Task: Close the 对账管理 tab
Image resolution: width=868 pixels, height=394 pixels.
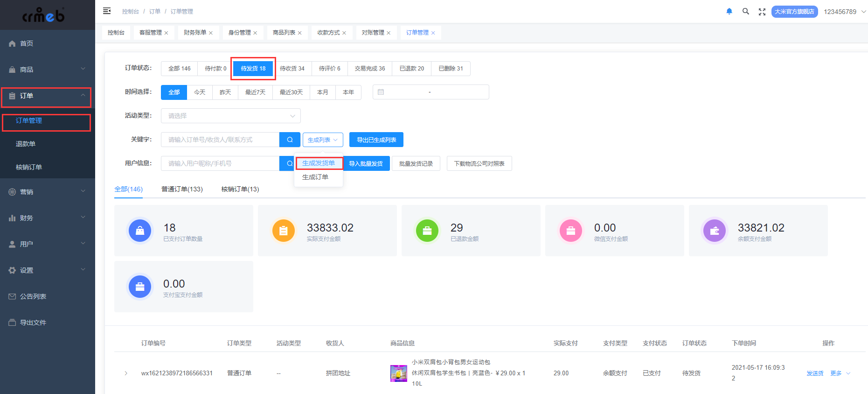Action: pyautogui.click(x=389, y=33)
